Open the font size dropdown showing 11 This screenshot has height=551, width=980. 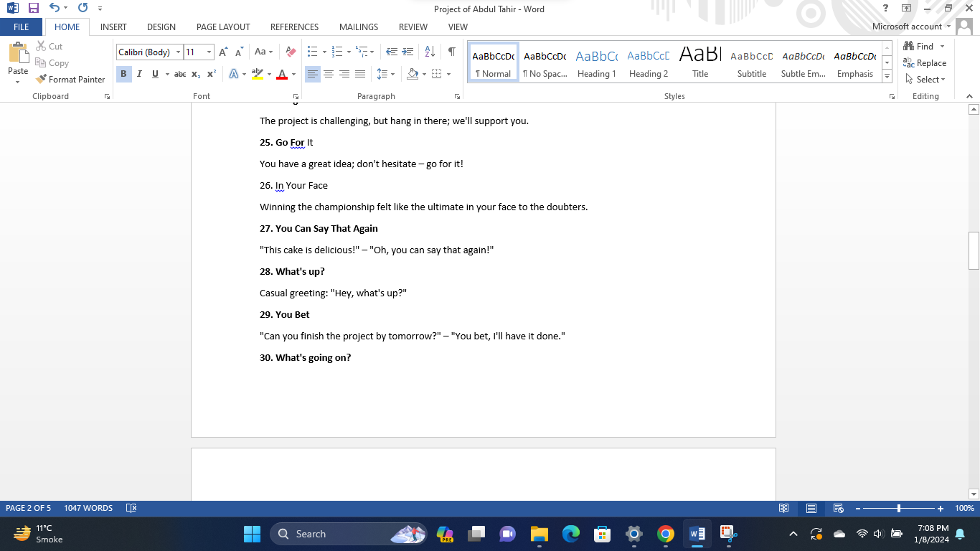click(x=209, y=52)
